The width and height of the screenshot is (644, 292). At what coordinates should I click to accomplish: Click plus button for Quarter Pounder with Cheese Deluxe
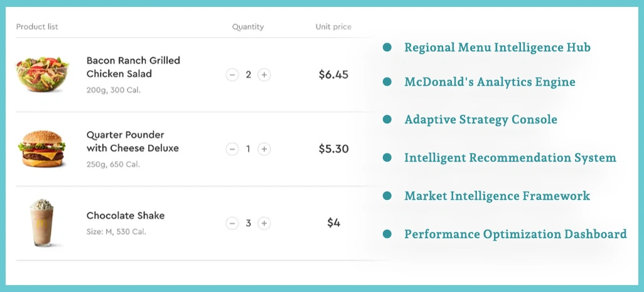point(264,149)
